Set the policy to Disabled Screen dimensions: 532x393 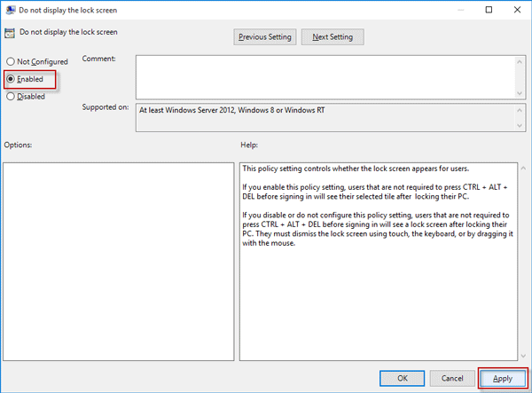10,97
